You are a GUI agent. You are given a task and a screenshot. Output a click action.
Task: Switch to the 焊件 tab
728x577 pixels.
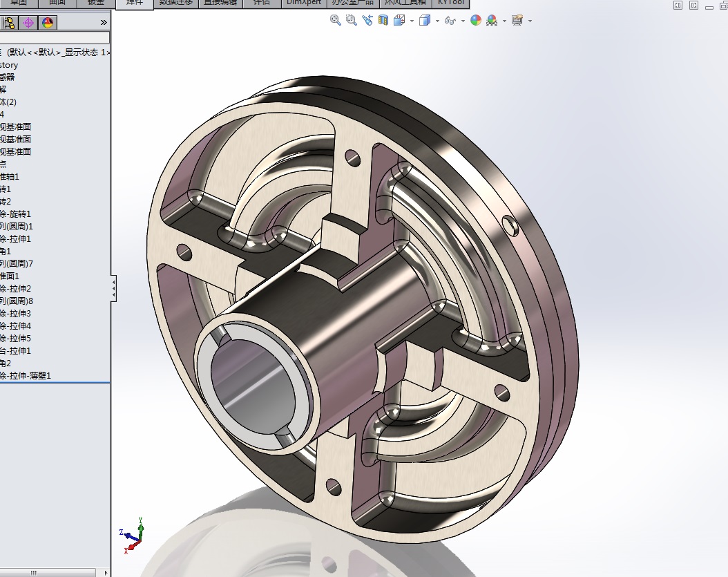pyautogui.click(x=134, y=3)
